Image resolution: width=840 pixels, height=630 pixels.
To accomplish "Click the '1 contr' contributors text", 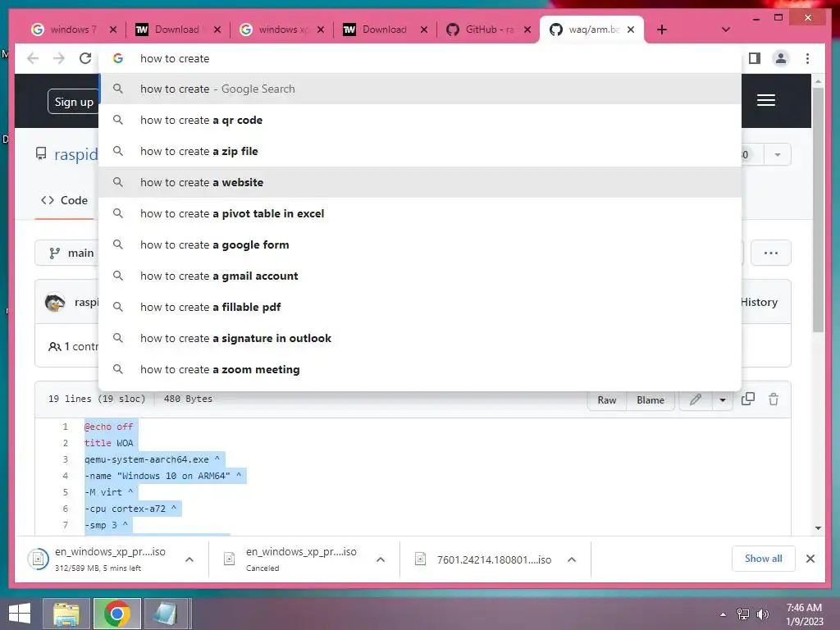I will click(73, 347).
